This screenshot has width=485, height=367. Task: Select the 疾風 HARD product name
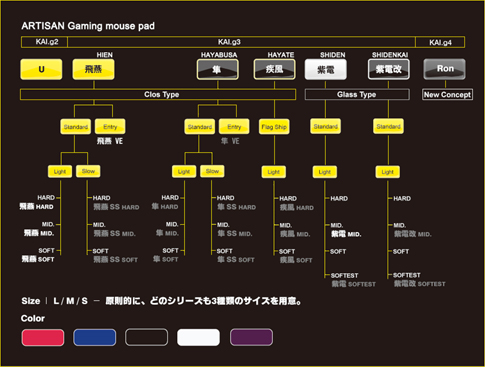coord(297,208)
